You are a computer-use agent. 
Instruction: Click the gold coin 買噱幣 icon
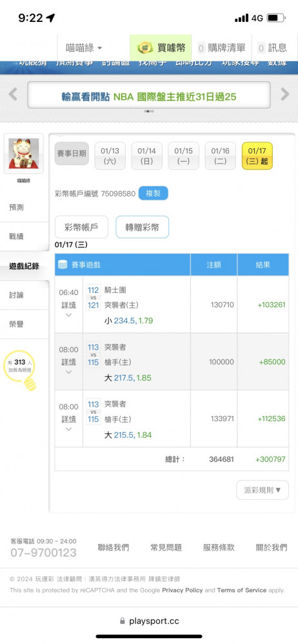[145, 48]
